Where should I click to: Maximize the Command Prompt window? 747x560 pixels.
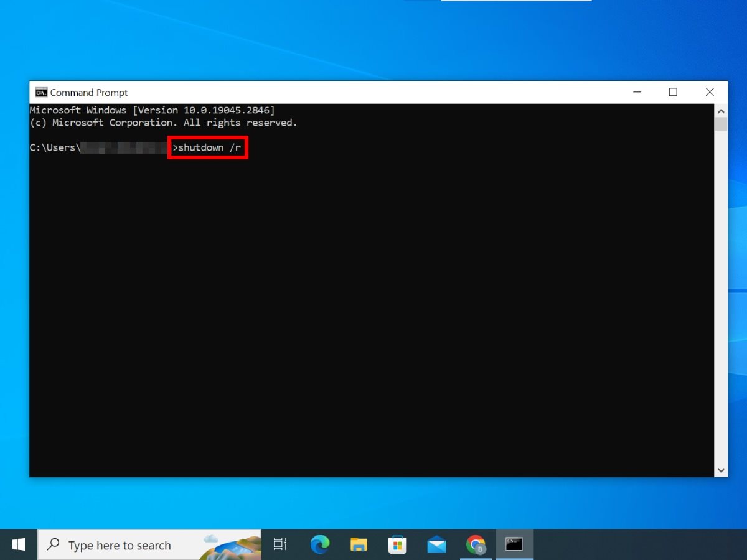tap(673, 92)
